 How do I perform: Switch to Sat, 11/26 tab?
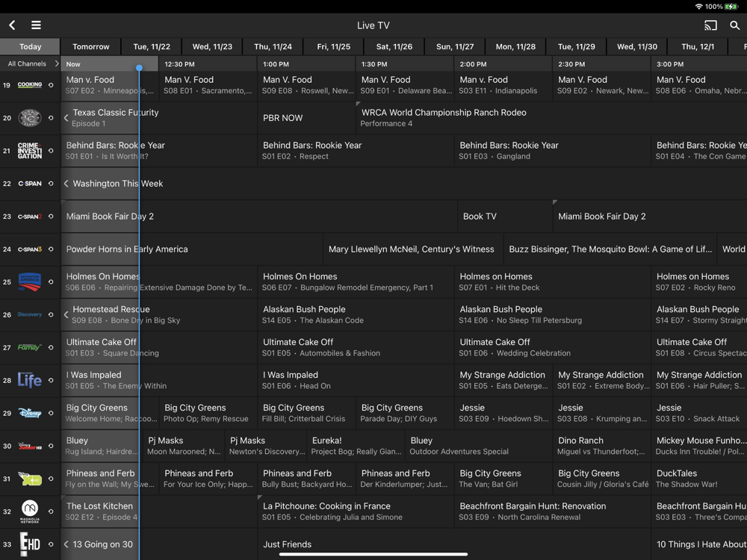coord(394,46)
